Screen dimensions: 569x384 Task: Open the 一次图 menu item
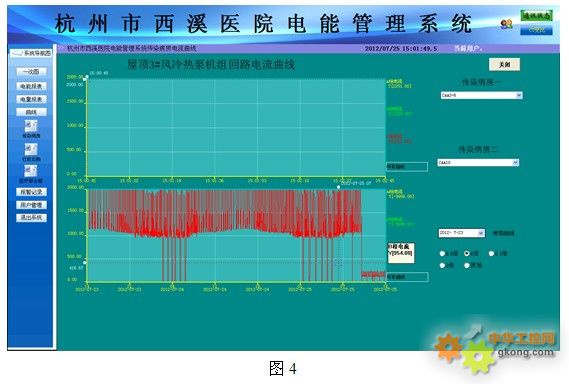31,72
